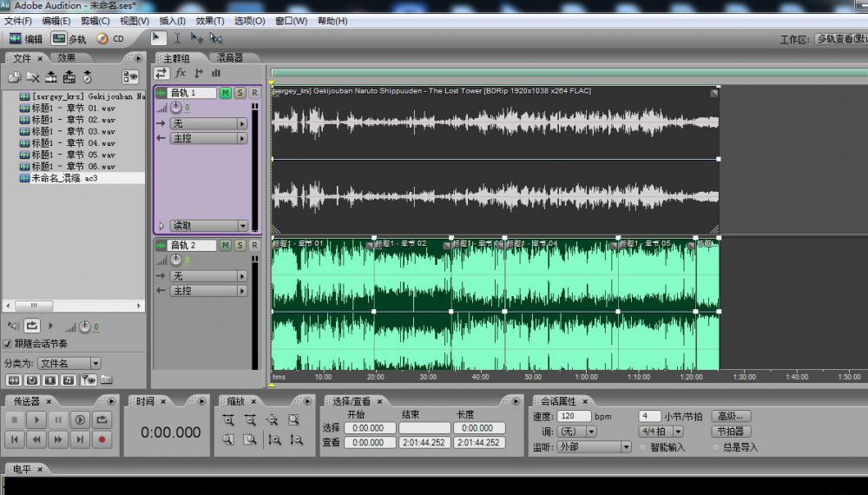Adjust track 1 volume knob
The width and height of the screenshot is (868, 495).
click(x=176, y=108)
